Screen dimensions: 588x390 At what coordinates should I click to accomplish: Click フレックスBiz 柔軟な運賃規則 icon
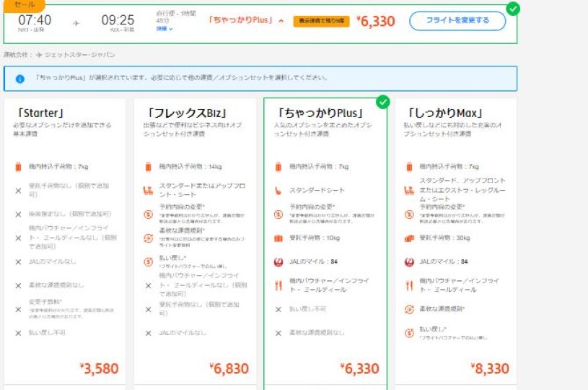pos(148,238)
